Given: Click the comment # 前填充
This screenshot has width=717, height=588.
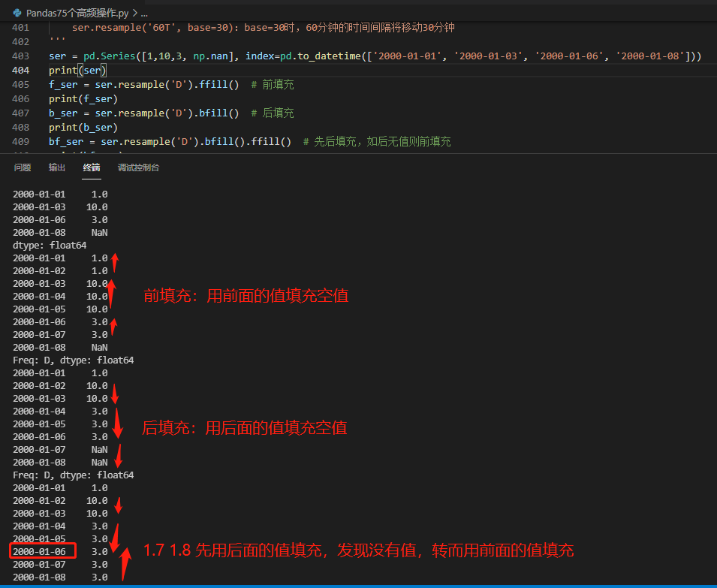Looking at the screenshot, I should (273, 85).
